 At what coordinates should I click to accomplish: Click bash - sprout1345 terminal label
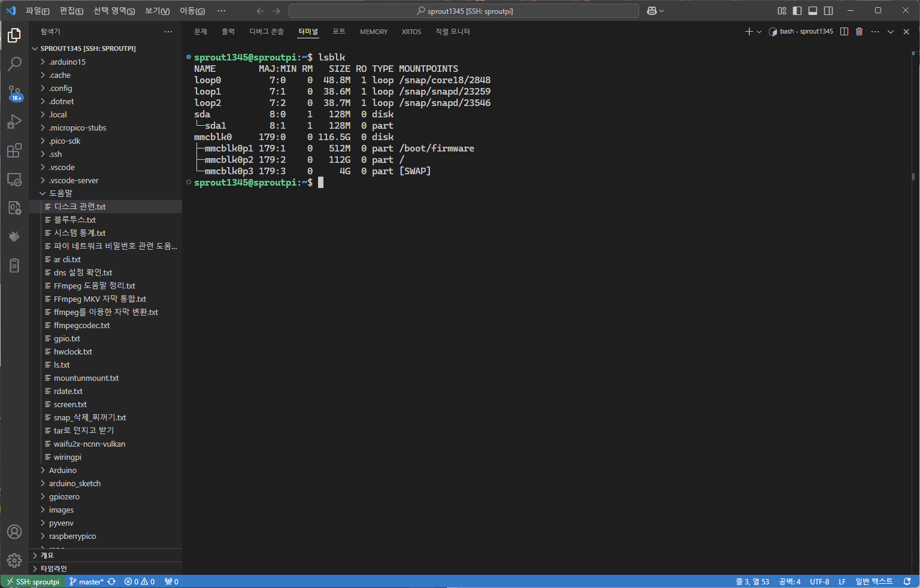click(x=801, y=32)
